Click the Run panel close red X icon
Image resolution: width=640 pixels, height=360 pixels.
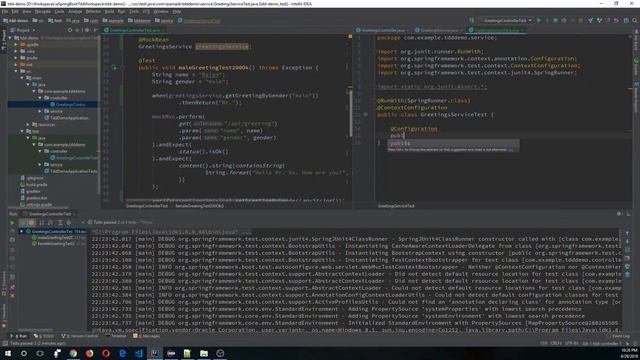point(12,295)
